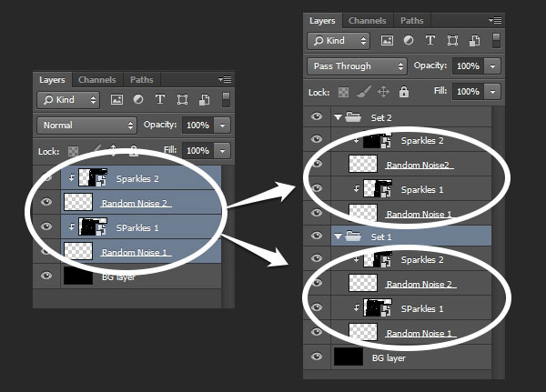Viewport: 546px width, 392px height.
Task: Open Fill slider arrow in right panel
Action: [492, 92]
